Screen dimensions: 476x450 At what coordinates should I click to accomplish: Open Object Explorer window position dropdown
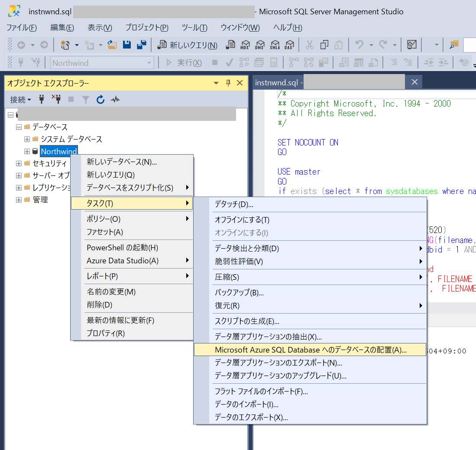click(x=216, y=83)
